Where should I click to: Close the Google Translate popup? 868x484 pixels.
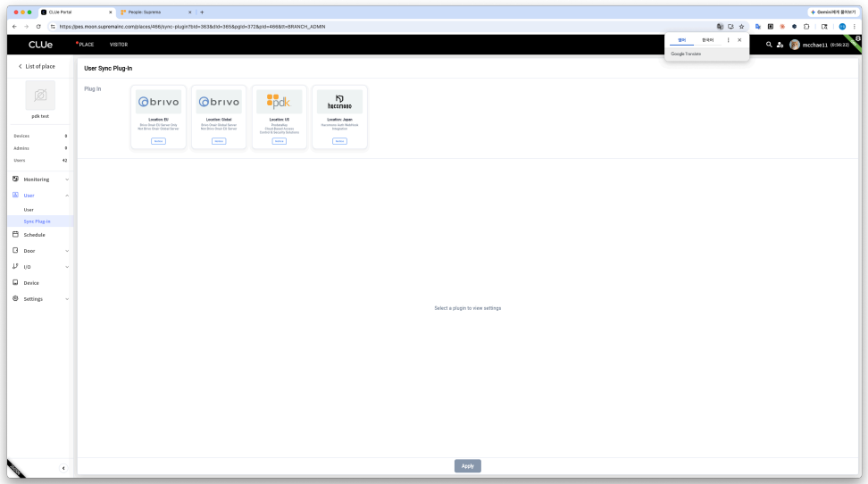point(739,40)
